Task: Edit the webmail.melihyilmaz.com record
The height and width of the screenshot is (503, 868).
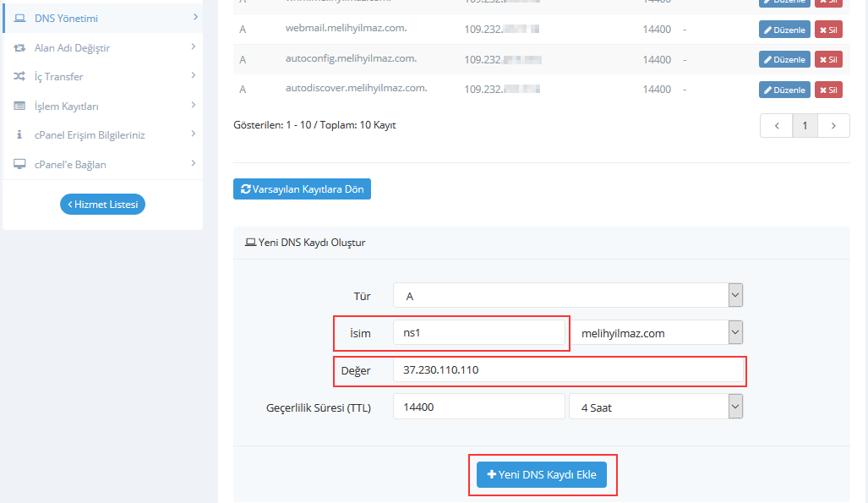Action: pos(783,30)
